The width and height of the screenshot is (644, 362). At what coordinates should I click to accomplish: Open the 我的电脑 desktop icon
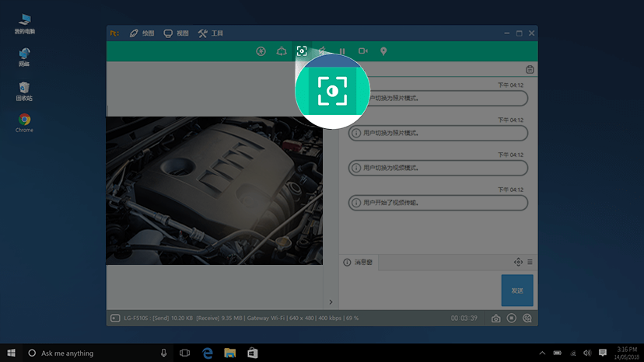click(25, 23)
